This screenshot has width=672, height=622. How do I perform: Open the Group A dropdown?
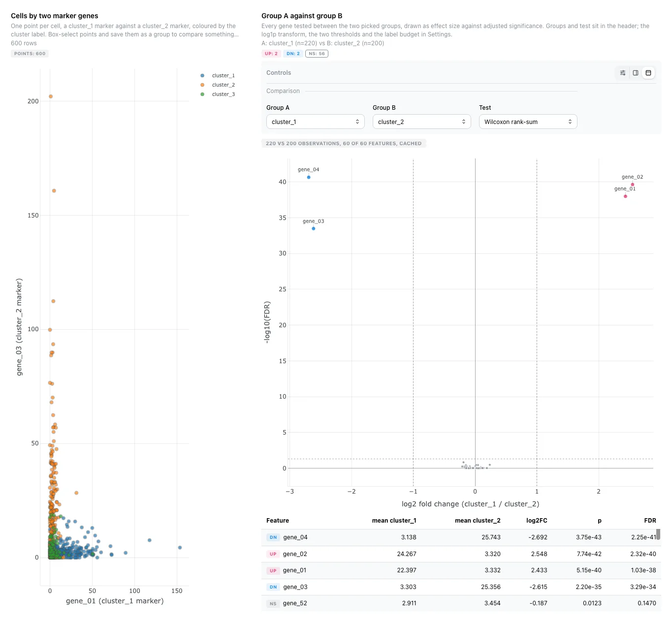point(316,122)
